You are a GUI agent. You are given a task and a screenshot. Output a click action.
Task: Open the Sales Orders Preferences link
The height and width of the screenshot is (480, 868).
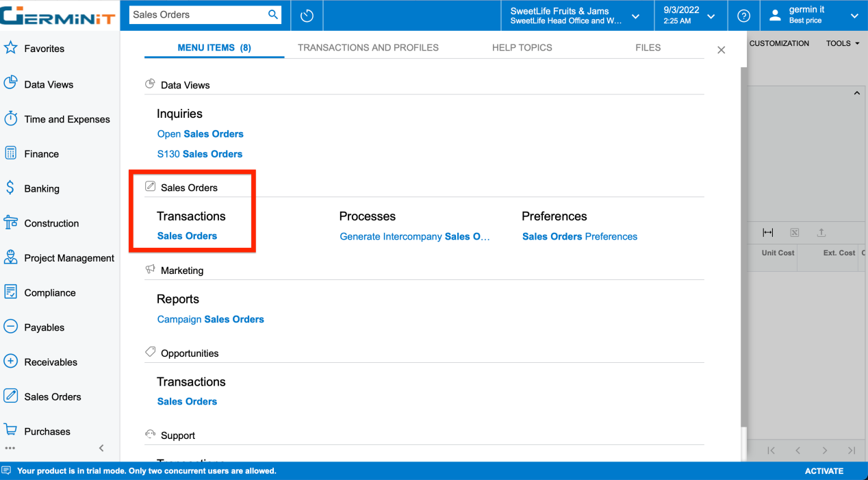(579, 236)
